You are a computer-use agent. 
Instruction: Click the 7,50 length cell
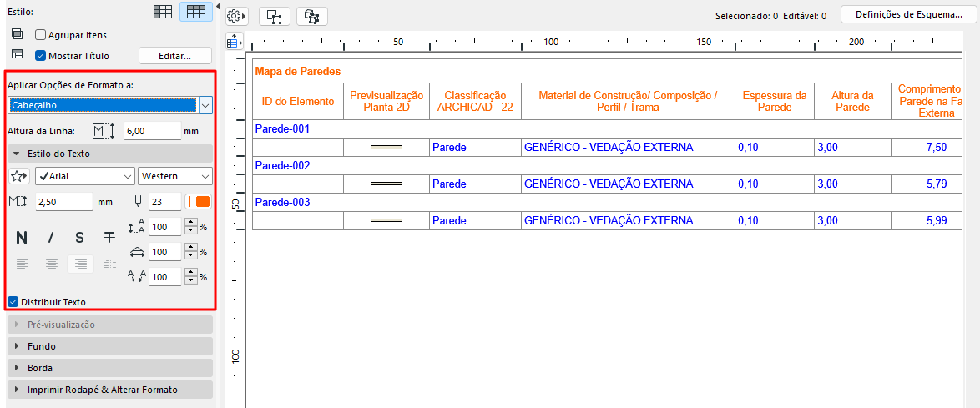926,148
